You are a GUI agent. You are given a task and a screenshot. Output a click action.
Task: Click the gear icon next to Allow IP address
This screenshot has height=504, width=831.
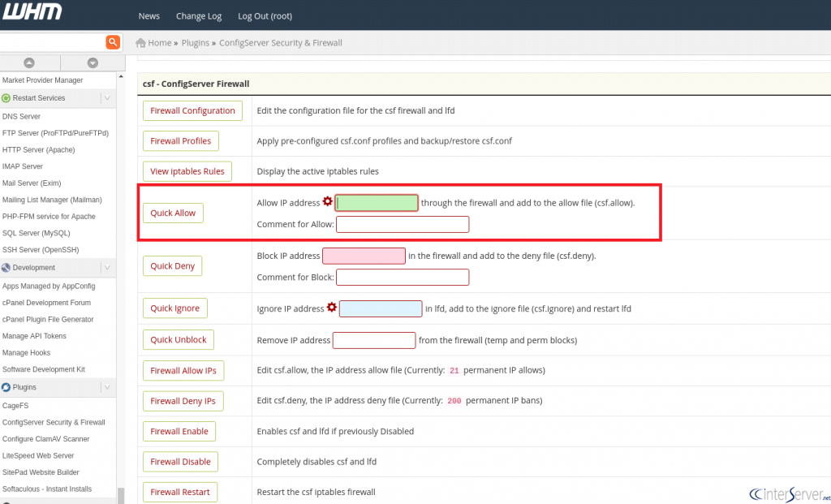coord(328,201)
